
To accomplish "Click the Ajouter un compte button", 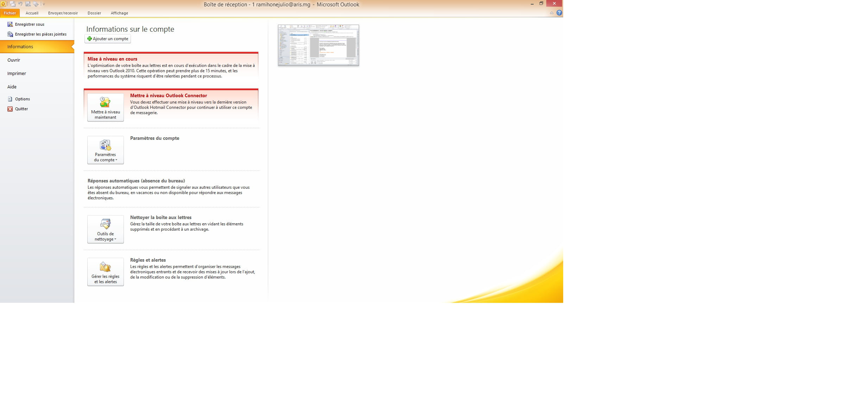I will pyautogui.click(x=108, y=39).
